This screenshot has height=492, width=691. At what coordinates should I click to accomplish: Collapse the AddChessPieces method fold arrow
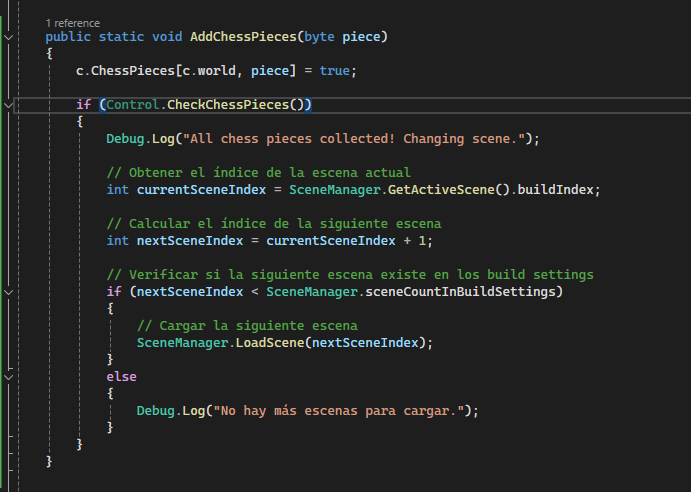pyautogui.click(x=8, y=37)
